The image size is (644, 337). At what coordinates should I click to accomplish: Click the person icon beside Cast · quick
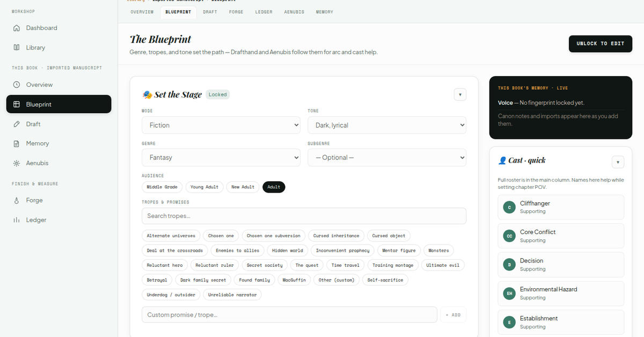[x=502, y=160]
